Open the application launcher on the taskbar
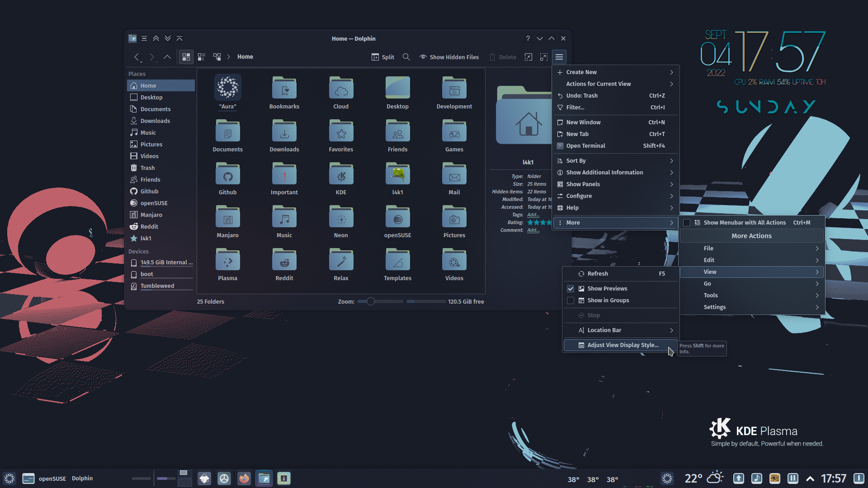Image resolution: width=868 pixels, height=488 pixels. click(9, 479)
